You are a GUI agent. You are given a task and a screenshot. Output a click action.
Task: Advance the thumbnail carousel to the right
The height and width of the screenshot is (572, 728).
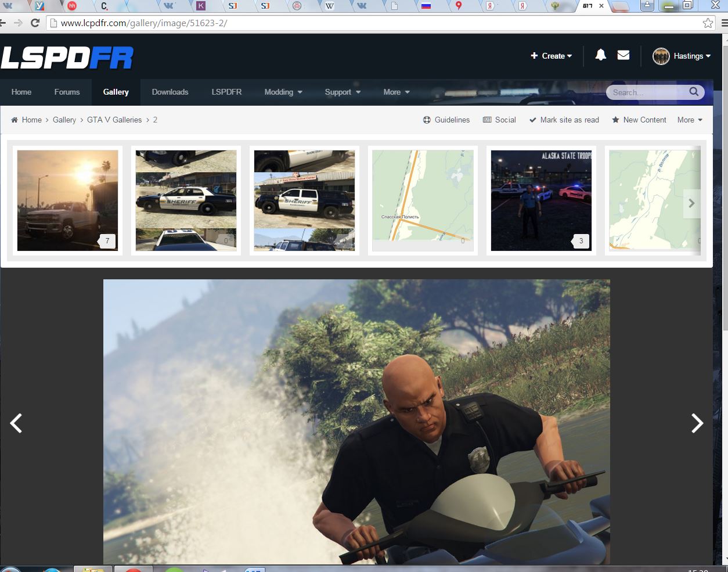(x=691, y=203)
